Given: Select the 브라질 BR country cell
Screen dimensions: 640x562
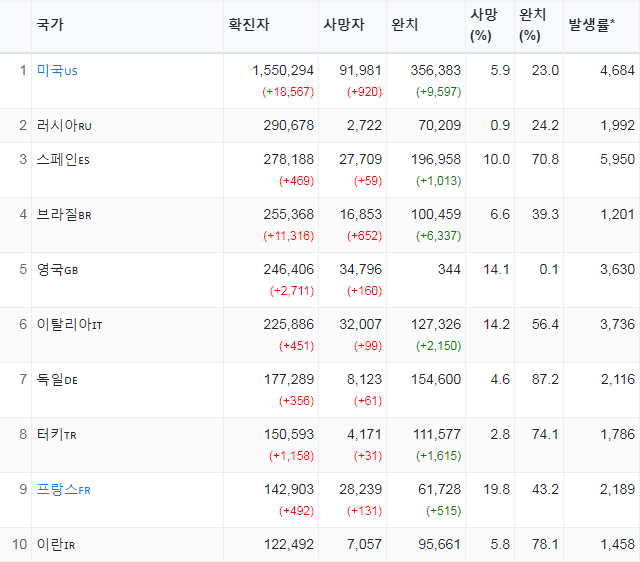Looking at the screenshot, I should pyautogui.click(x=64, y=214).
